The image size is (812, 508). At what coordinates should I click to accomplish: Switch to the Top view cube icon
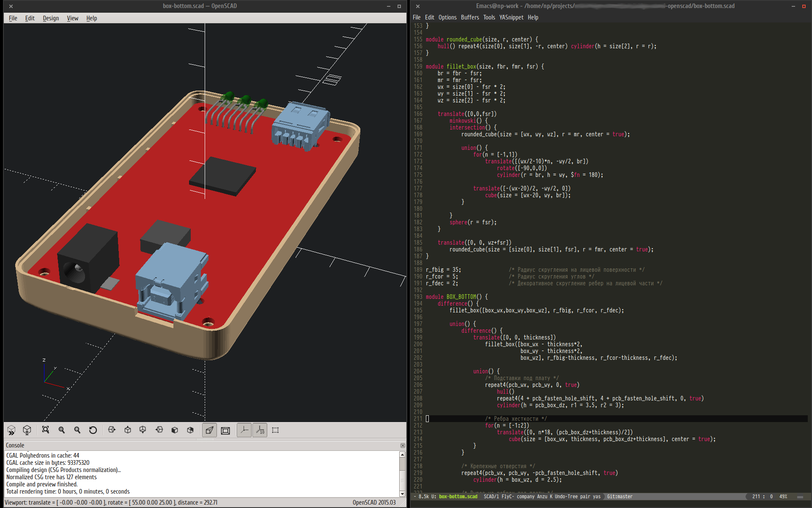pyautogui.click(x=128, y=430)
